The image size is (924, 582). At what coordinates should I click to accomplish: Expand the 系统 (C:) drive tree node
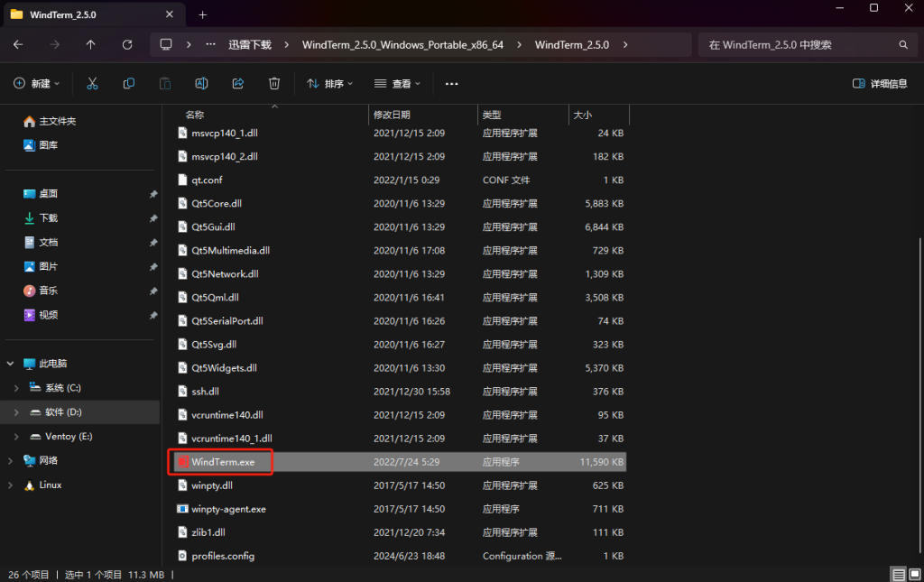(16, 388)
